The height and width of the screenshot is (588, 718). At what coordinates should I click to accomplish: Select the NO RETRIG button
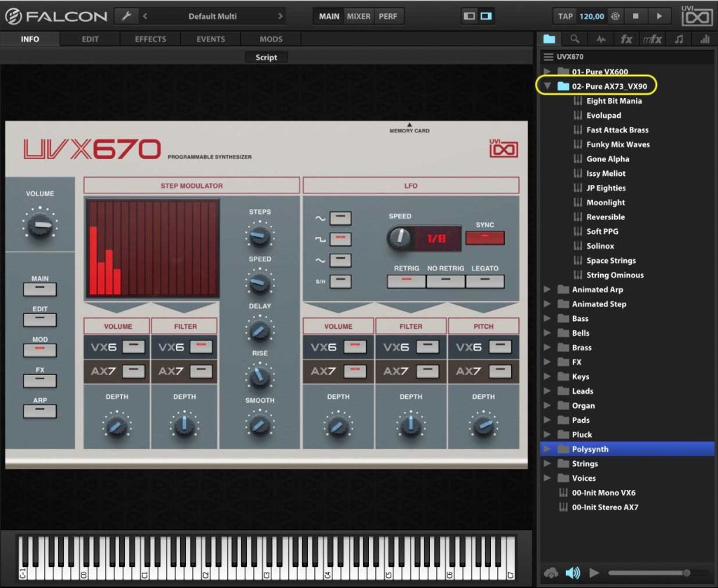coord(445,281)
